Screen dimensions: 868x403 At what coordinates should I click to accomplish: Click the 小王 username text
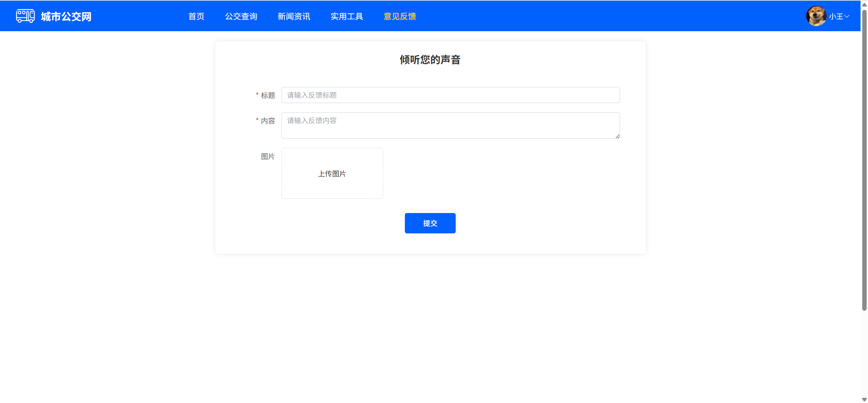click(836, 16)
